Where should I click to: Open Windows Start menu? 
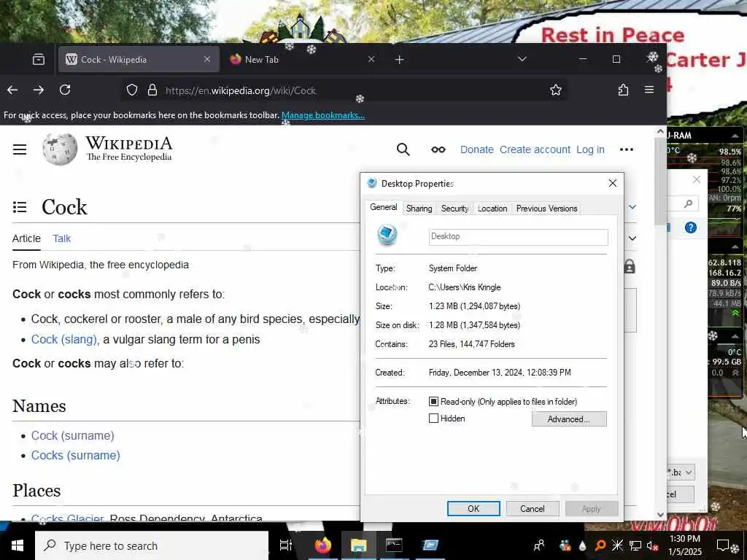point(18,545)
